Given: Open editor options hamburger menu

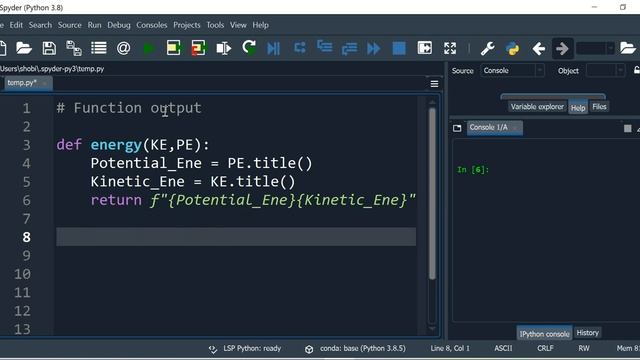Looking at the screenshot, I should click(x=434, y=84).
